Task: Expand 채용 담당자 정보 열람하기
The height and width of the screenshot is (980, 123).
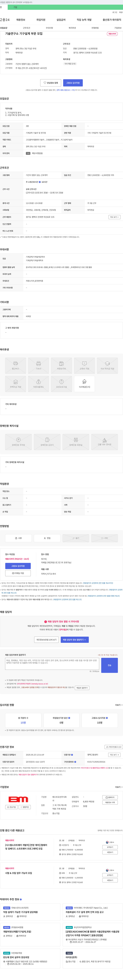Action: tap(75, 640)
